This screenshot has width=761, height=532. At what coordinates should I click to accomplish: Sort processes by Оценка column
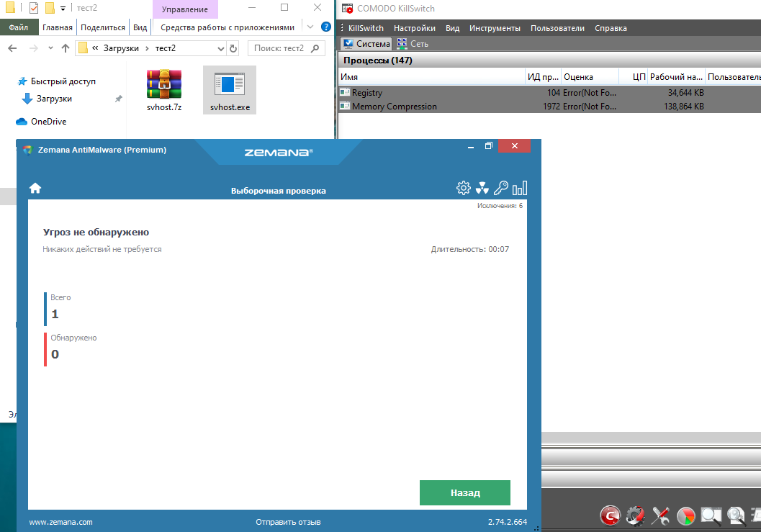[x=590, y=77]
